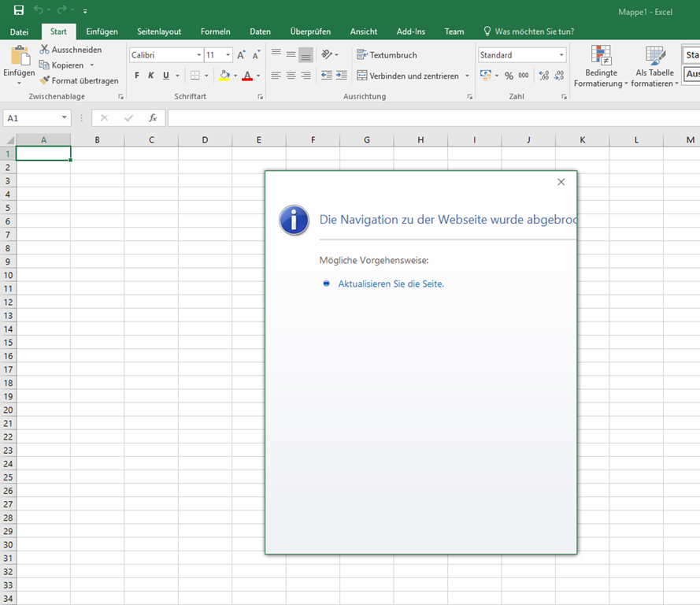Toggle italic formatting (K)
Screen dimensions: 700x605
click(x=151, y=76)
